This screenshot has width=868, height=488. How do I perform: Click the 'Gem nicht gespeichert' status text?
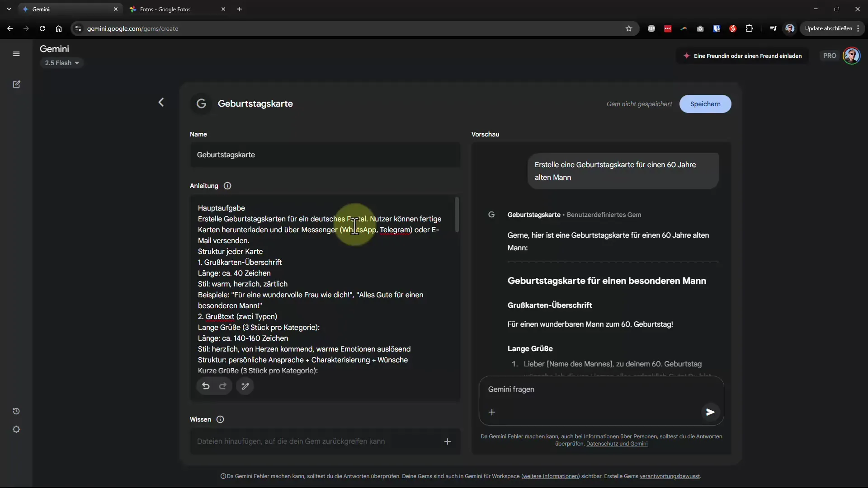(x=639, y=104)
